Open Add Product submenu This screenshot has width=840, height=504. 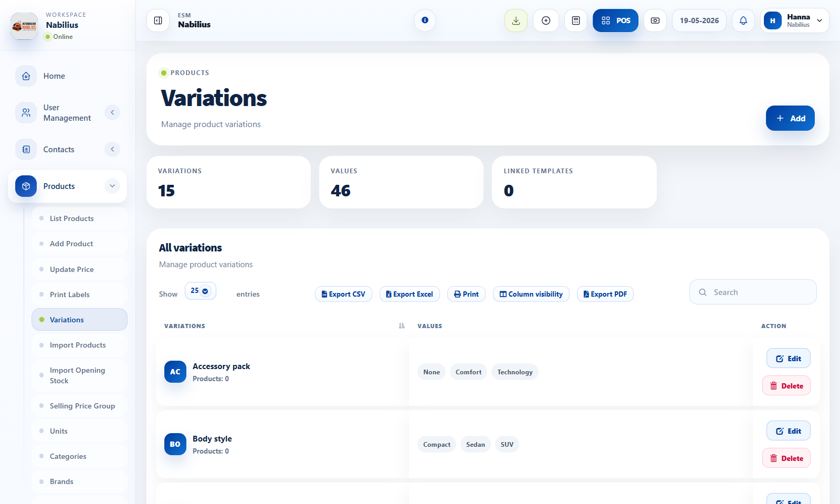point(79,244)
